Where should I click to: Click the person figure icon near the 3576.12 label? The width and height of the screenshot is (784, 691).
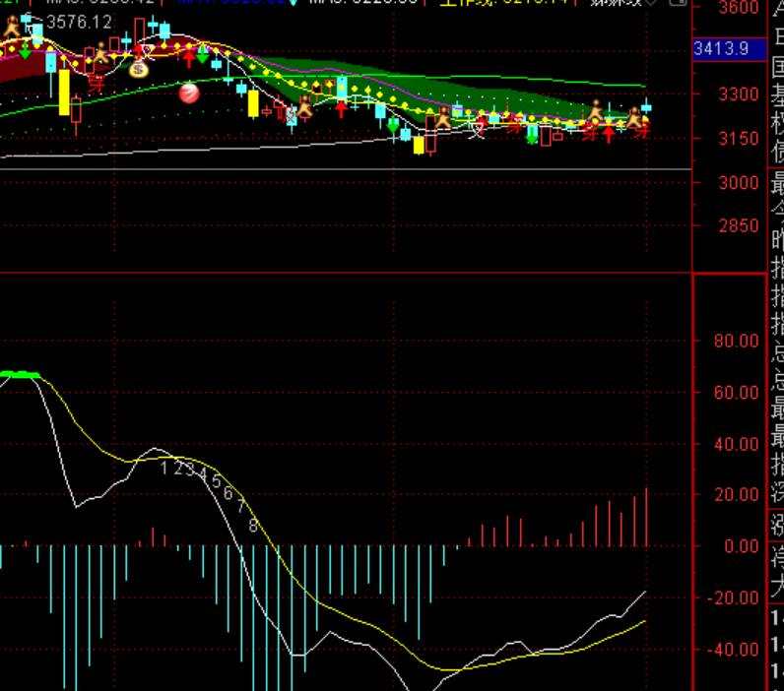coord(12,27)
